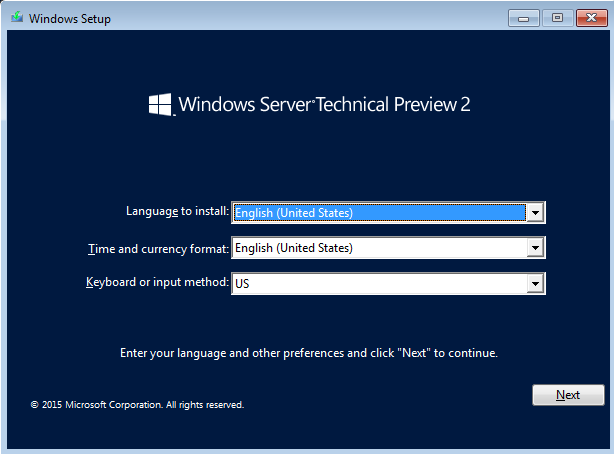Click the 2015 Microsoft Corporation copyright text

137,405
